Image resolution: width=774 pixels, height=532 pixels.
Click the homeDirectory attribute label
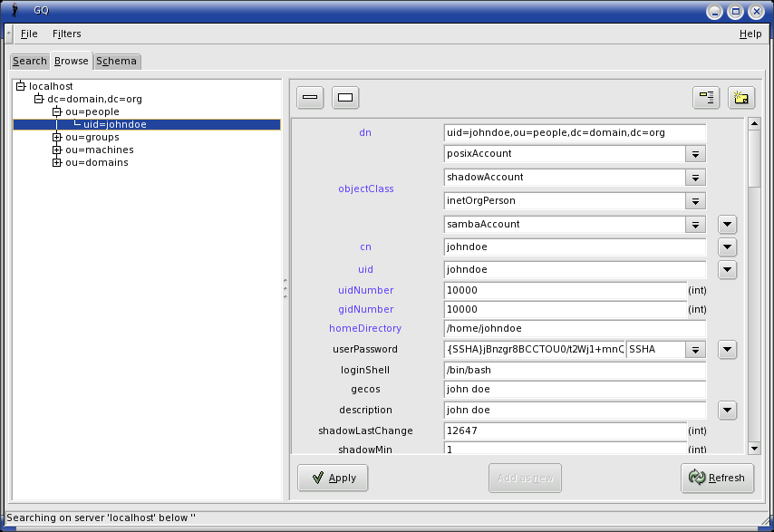[365, 328]
